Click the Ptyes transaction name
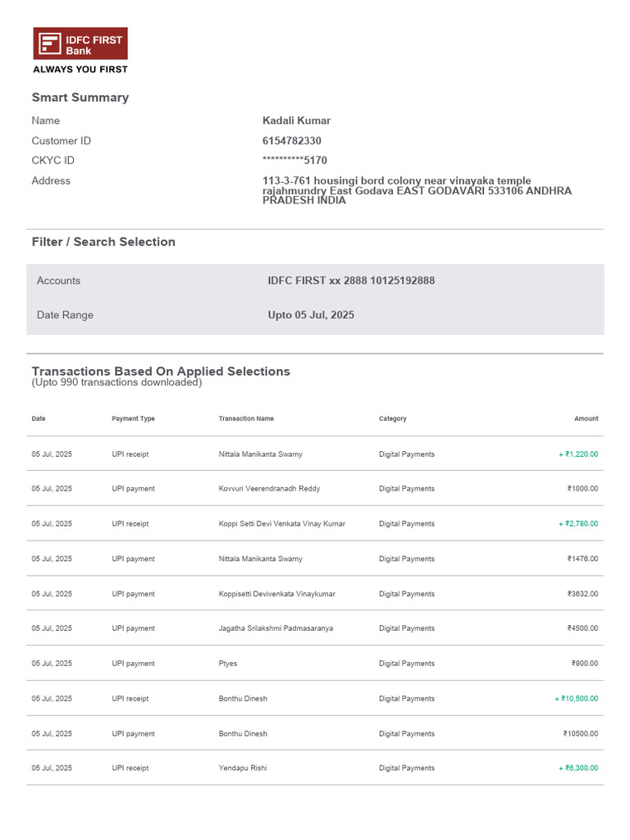 coord(228,663)
